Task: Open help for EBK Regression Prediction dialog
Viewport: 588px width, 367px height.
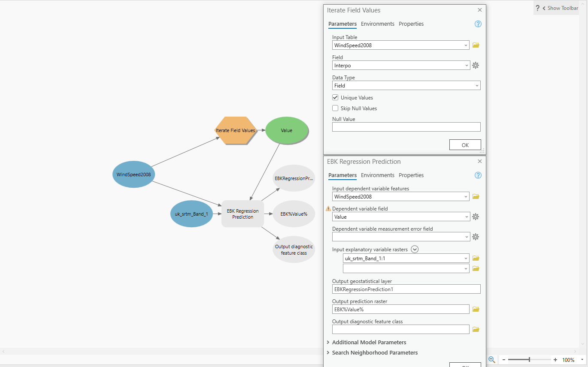Action: pyautogui.click(x=478, y=175)
